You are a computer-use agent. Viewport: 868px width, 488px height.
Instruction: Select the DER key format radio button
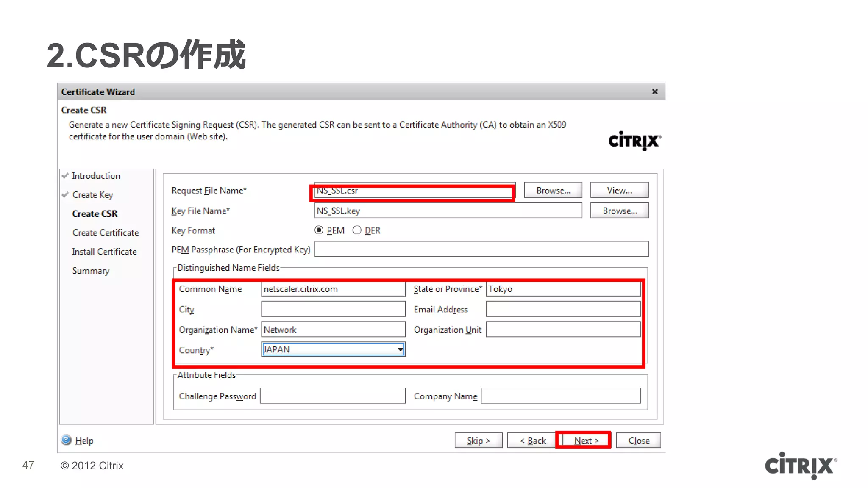[357, 230]
